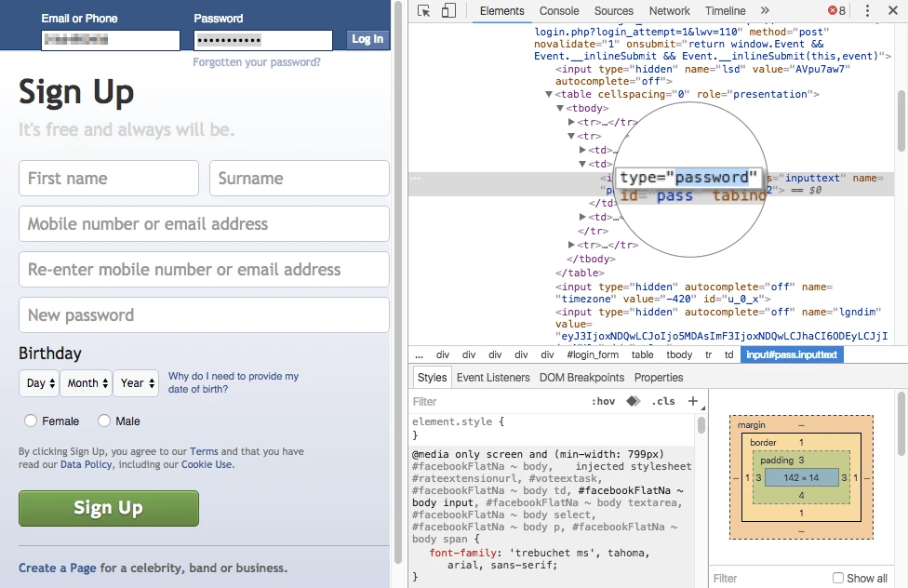Image resolution: width=908 pixels, height=588 pixels.
Task: Collapse the table element in the DOM tree
Action: (549, 95)
